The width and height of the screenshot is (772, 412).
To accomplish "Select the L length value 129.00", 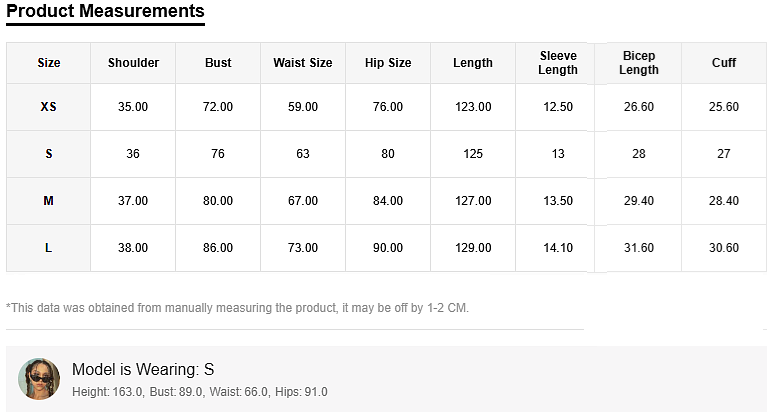I will (x=473, y=248).
